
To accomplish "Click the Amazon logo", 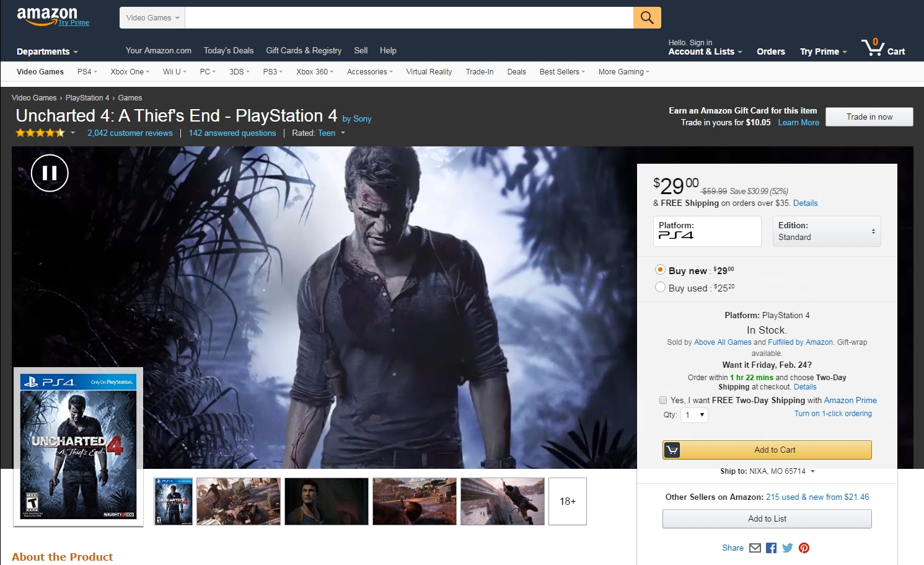I will (47, 16).
